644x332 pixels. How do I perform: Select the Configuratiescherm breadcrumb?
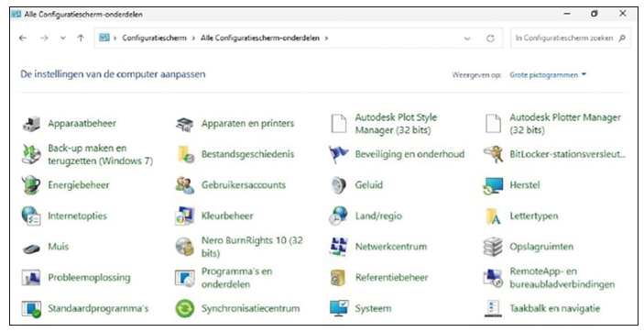pyautogui.click(x=155, y=38)
